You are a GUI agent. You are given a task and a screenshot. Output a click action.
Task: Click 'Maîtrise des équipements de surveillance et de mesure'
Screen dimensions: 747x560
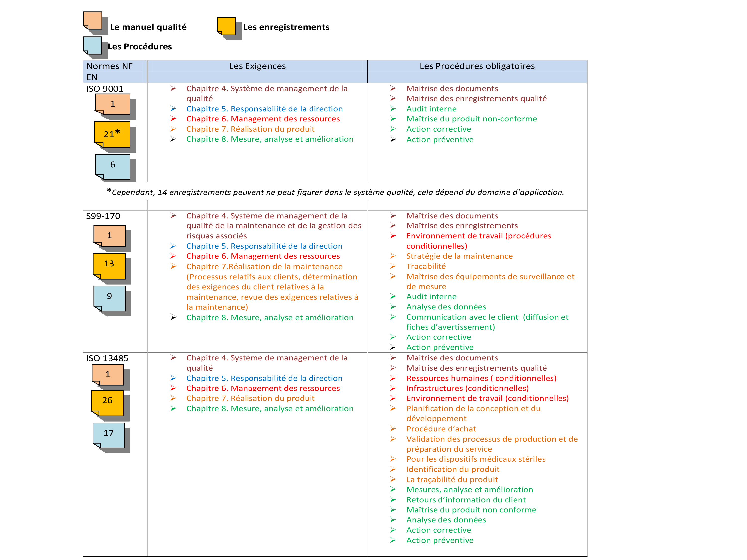pyautogui.click(x=490, y=281)
